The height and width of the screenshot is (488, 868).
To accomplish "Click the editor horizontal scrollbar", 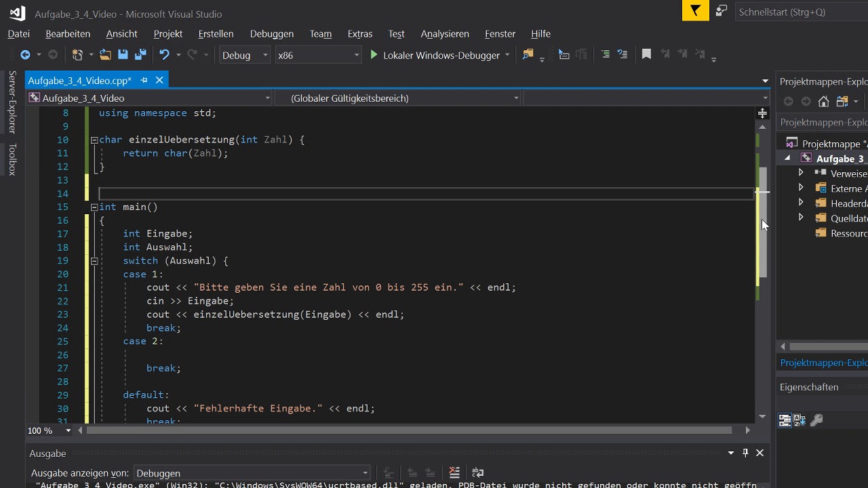I will click(409, 430).
